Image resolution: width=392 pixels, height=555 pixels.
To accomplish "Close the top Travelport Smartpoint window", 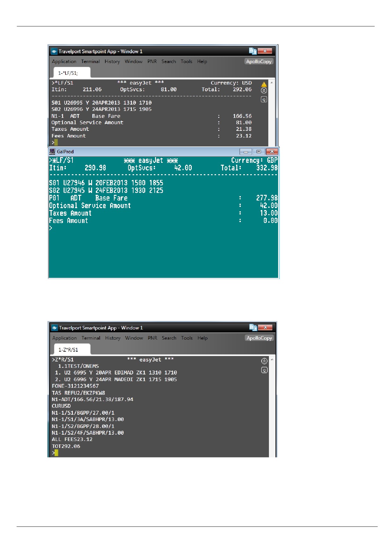I will 265,51.
